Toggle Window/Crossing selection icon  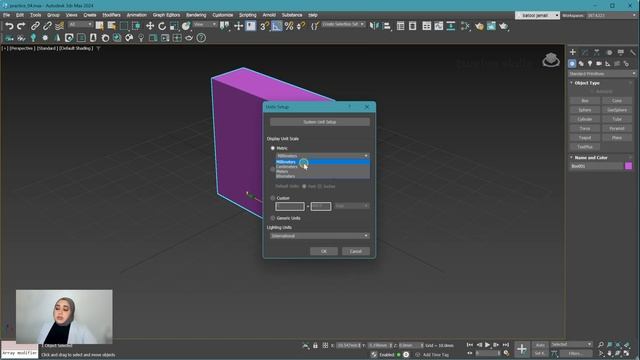136,26
